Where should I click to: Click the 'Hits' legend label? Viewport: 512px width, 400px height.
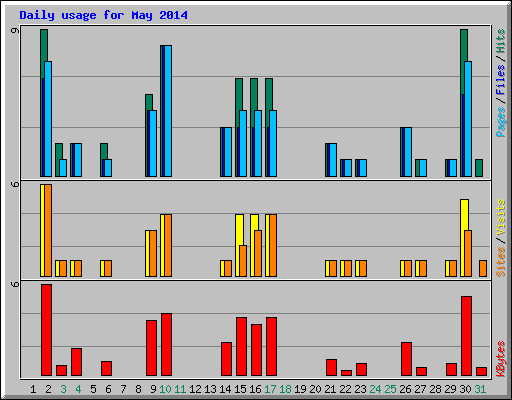(x=500, y=41)
